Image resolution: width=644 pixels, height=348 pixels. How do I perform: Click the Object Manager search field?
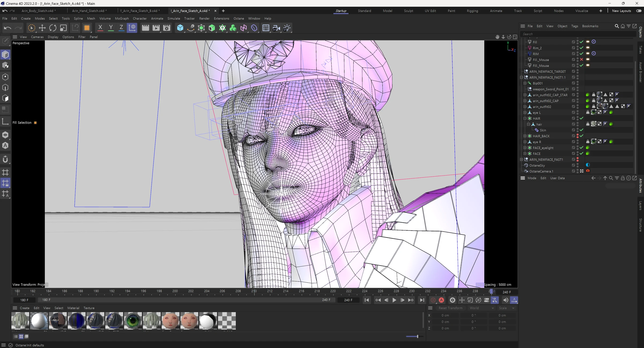pos(578,34)
